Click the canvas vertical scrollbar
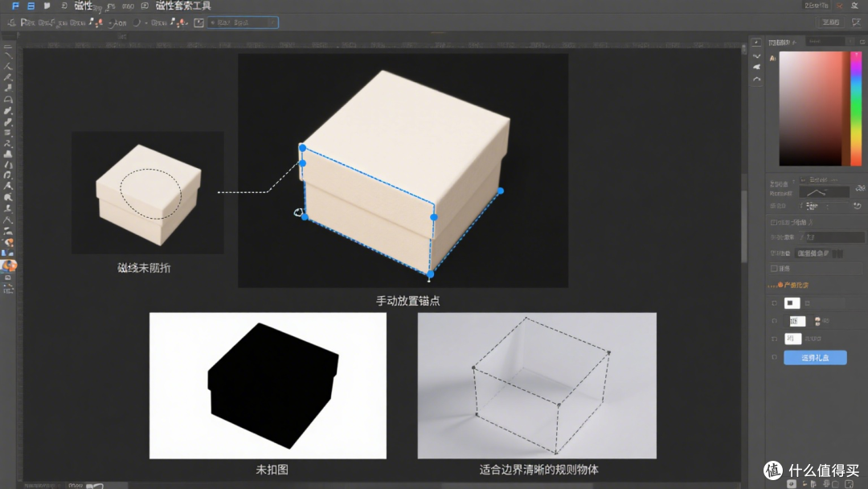Image resolution: width=868 pixels, height=489 pixels. (x=744, y=227)
